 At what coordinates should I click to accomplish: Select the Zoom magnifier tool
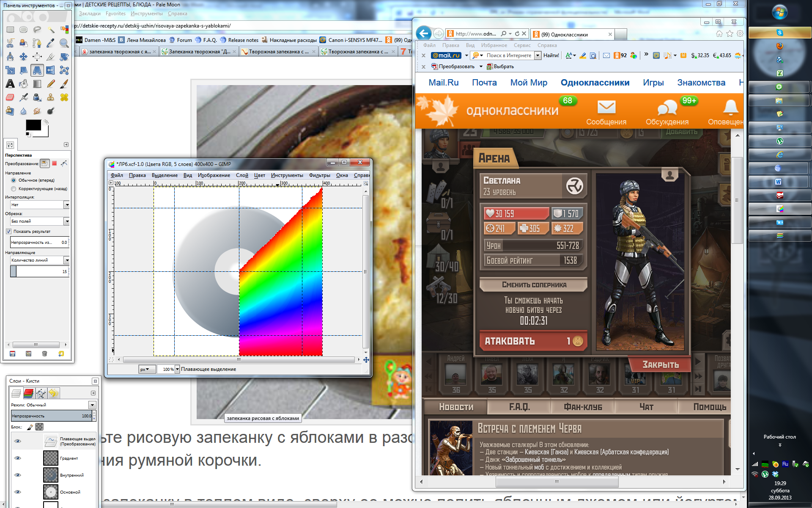coord(64,43)
